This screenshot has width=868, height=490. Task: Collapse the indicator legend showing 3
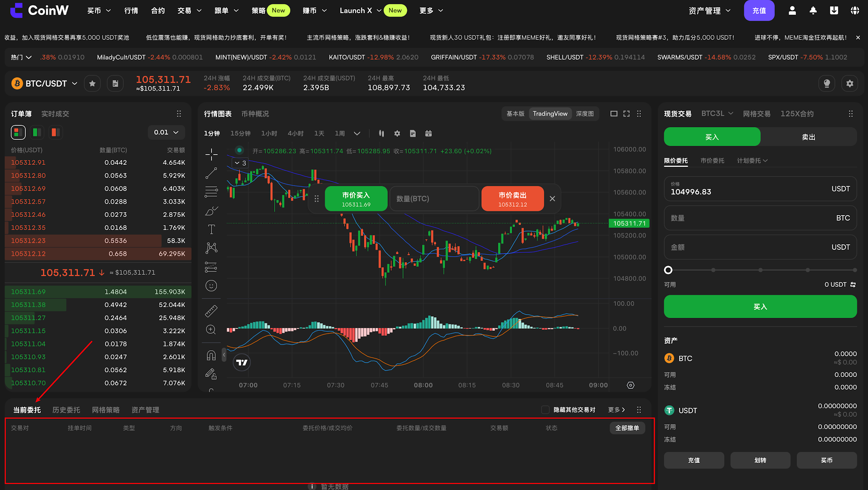(240, 163)
